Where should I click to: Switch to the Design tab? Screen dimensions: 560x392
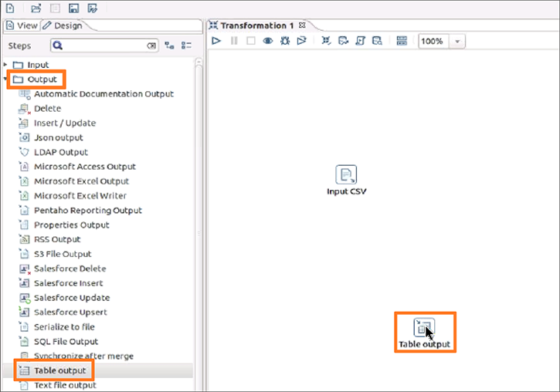tap(63, 25)
